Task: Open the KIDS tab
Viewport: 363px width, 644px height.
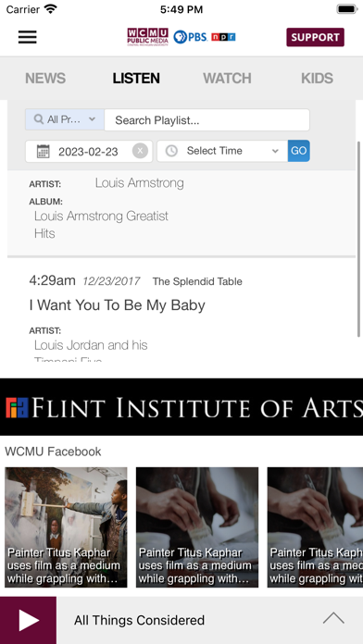Action: 317,78
